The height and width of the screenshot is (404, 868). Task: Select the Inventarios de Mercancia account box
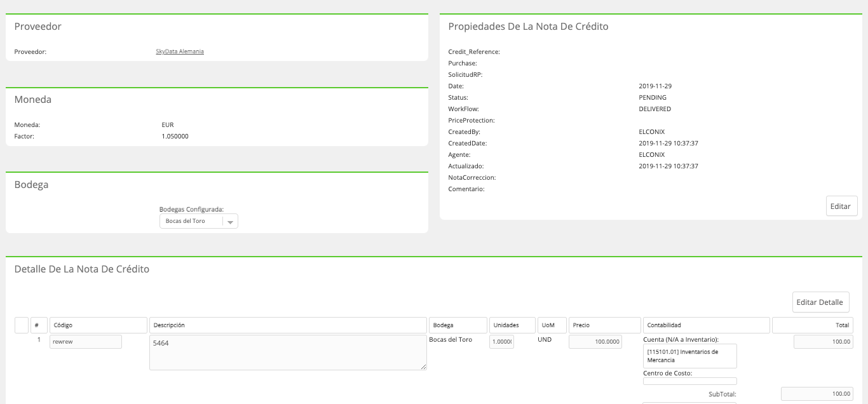[690, 356]
